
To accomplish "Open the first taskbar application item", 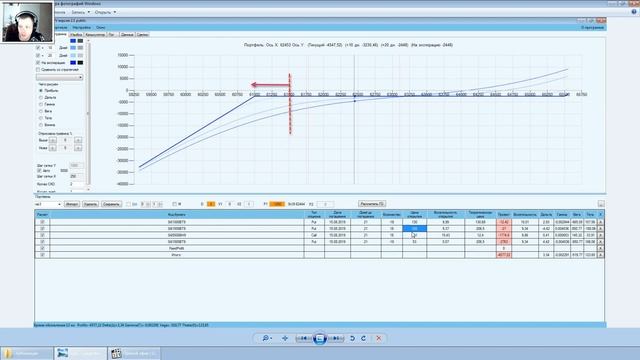I will [27, 353].
